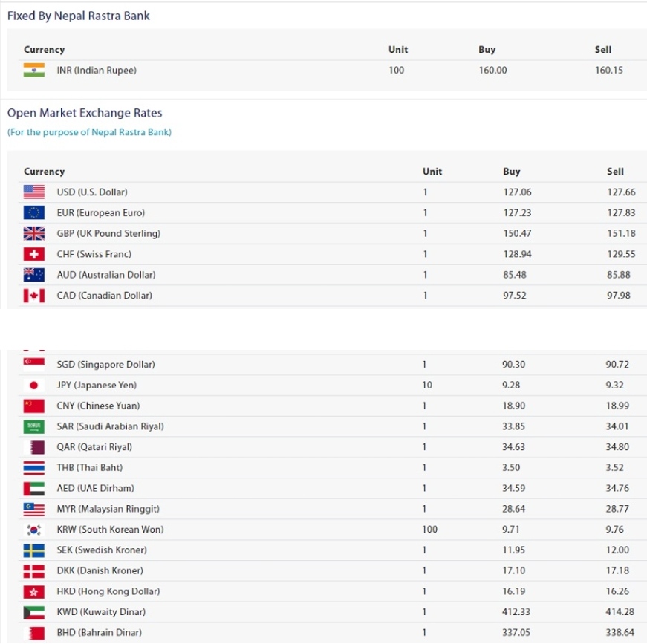Click the 'Open Market Exchange Rates' heading
This screenshot has width=647, height=644.
(x=85, y=113)
